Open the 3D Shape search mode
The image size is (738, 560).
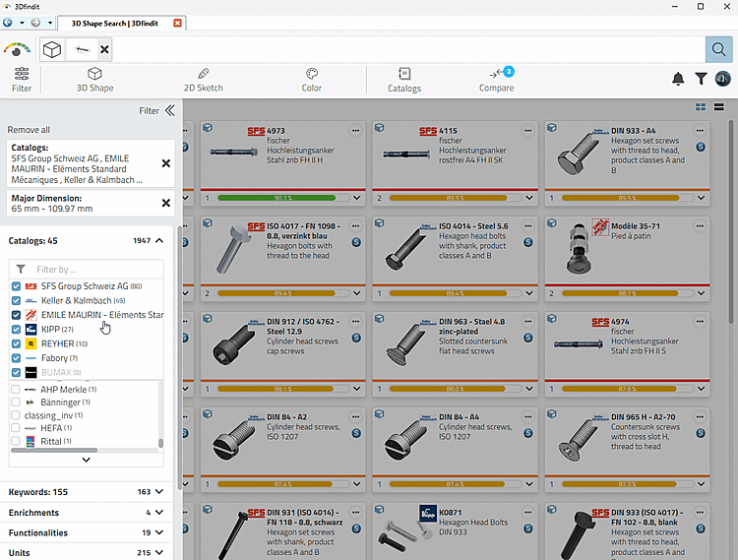click(94, 79)
